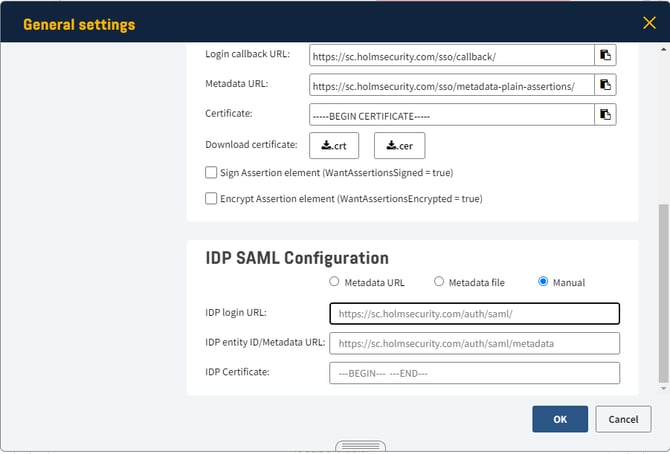Viewport: 670px width, 454px height.
Task: Select the Metadata URL radio option
Action: point(334,282)
